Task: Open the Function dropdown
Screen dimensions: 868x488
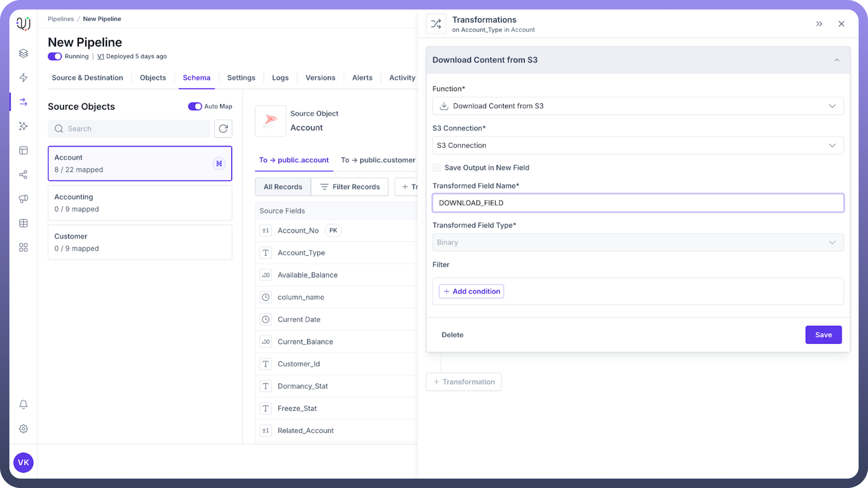Action: tap(638, 106)
